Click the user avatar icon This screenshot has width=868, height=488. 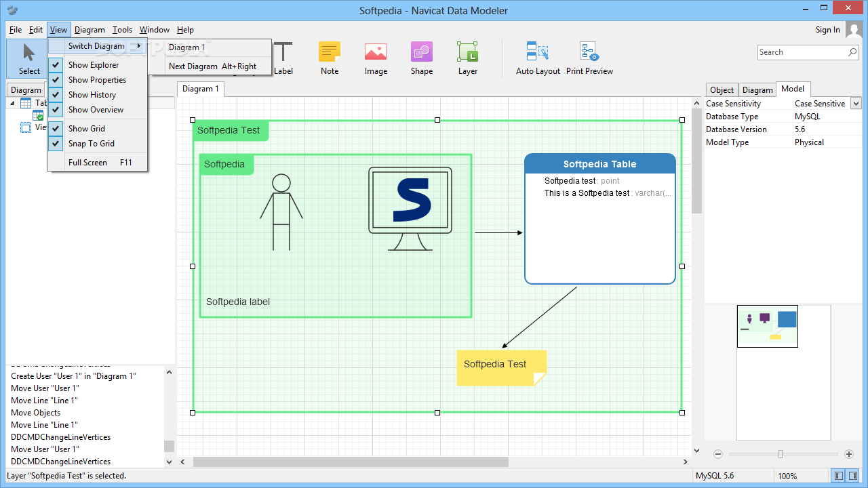(x=854, y=30)
